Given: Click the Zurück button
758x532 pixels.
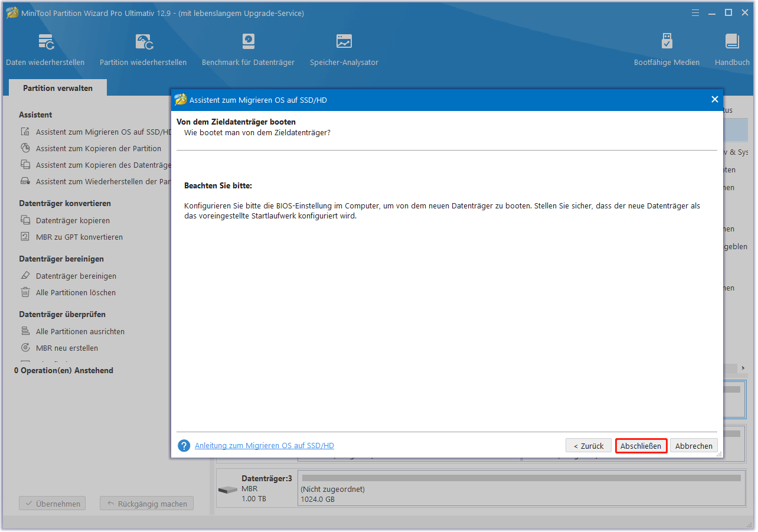Looking at the screenshot, I should 588,446.
